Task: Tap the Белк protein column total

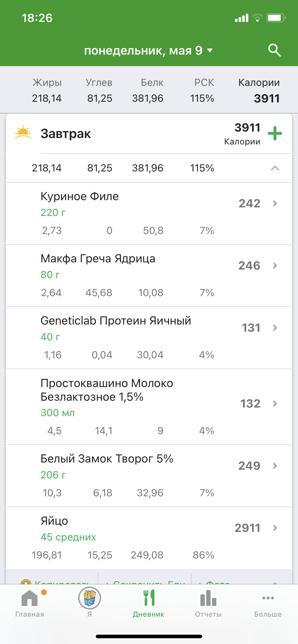Action: (x=148, y=91)
